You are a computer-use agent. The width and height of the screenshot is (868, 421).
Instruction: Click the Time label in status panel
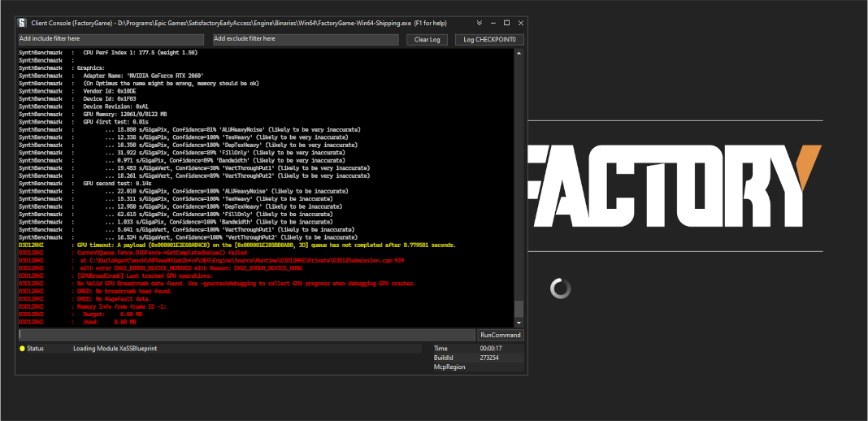click(x=441, y=349)
